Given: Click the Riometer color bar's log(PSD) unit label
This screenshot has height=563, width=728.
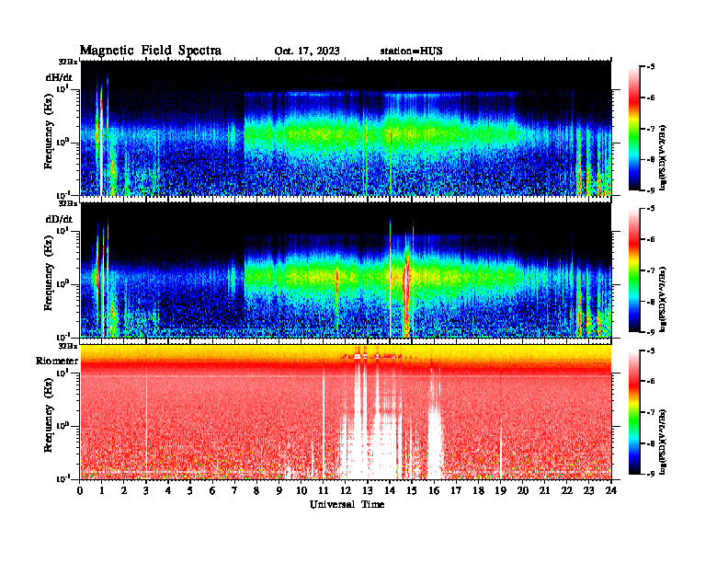Looking at the screenshot, I should point(664,442).
